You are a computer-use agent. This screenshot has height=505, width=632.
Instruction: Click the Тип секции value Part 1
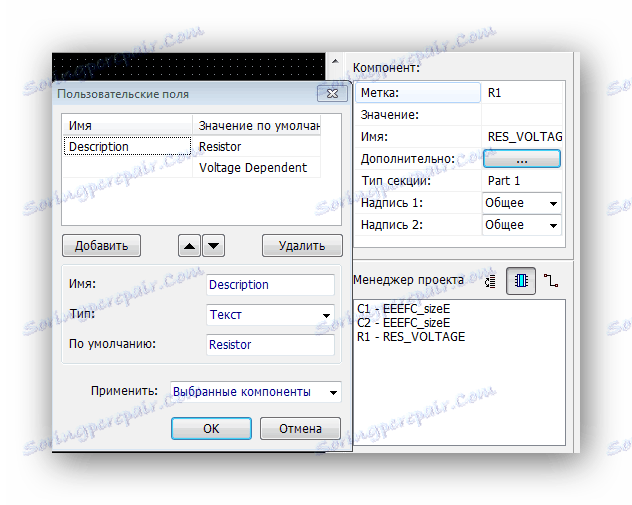coord(522,181)
